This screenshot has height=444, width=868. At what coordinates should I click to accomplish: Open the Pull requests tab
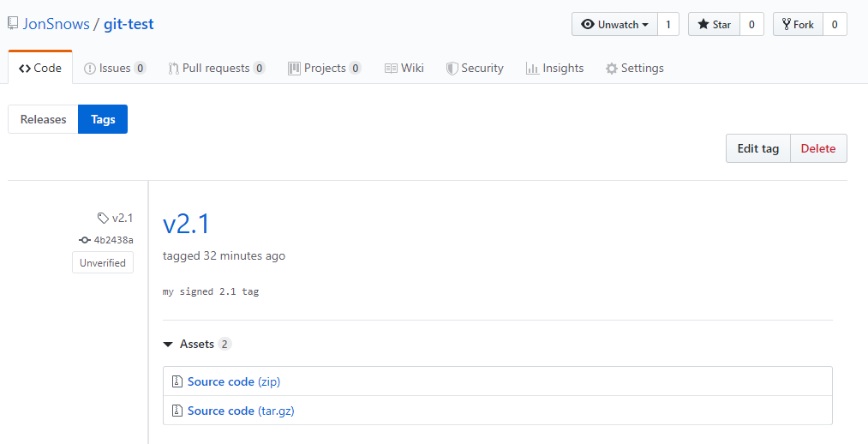[216, 69]
